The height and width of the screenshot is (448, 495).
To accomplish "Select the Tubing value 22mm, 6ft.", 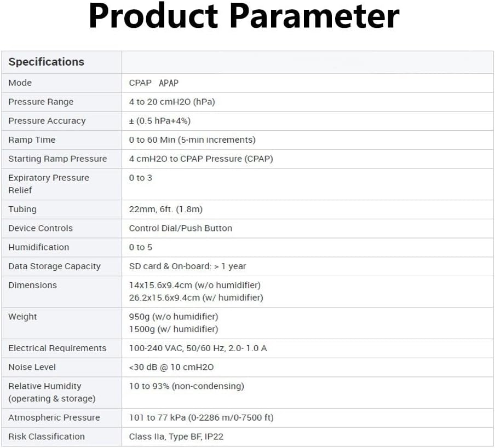I will pos(166,210).
